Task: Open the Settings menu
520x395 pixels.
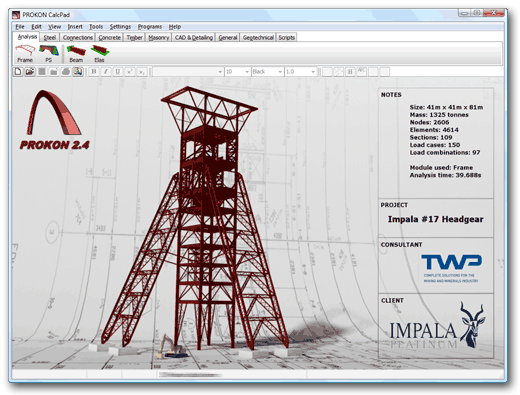Action: [x=120, y=27]
